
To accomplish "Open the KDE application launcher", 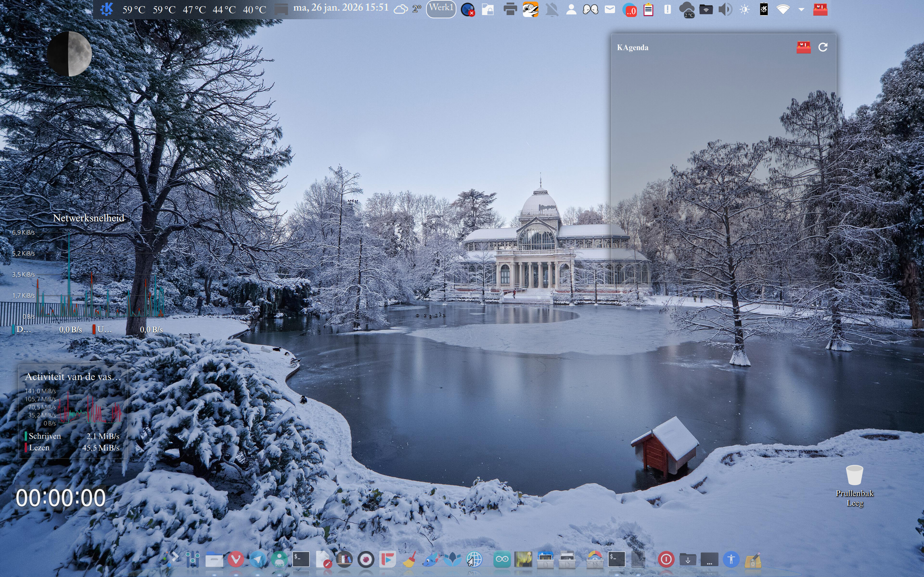I will [x=107, y=9].
